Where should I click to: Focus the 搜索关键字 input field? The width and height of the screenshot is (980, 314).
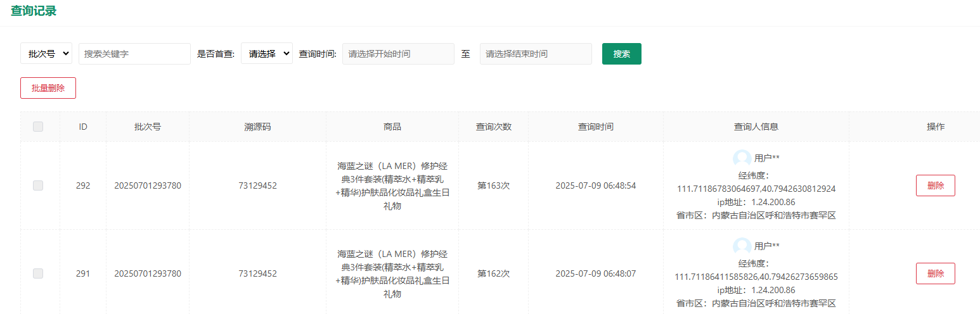[x=134, y=54]
